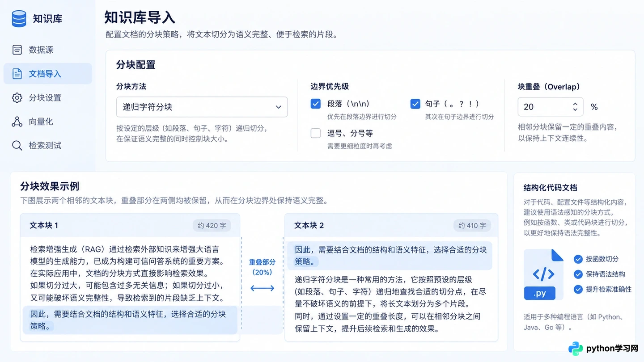This screenshot has height=362, width=644.
Task: Click the 结构化代码文档 card title
Action: 550,188
